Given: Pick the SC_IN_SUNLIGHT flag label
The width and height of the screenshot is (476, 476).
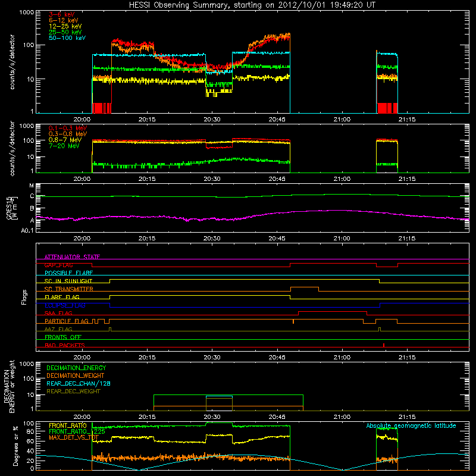Looking at the screenshot, I should [x=68, y=281].
